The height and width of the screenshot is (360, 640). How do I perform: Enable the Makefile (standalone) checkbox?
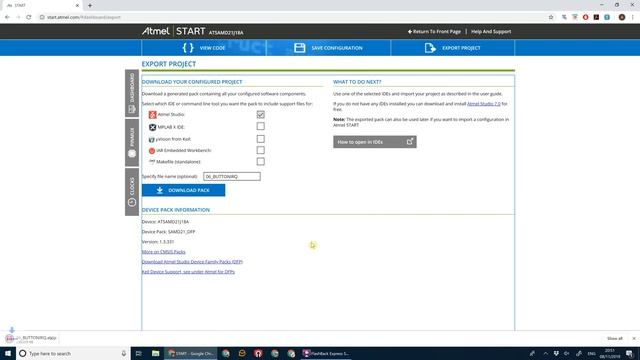click(x=260, y=162)
